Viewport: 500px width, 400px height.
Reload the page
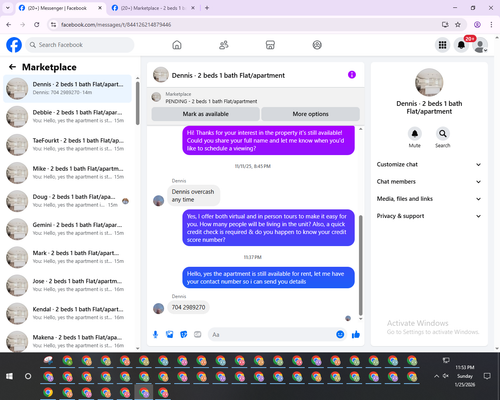coord(37,25)
